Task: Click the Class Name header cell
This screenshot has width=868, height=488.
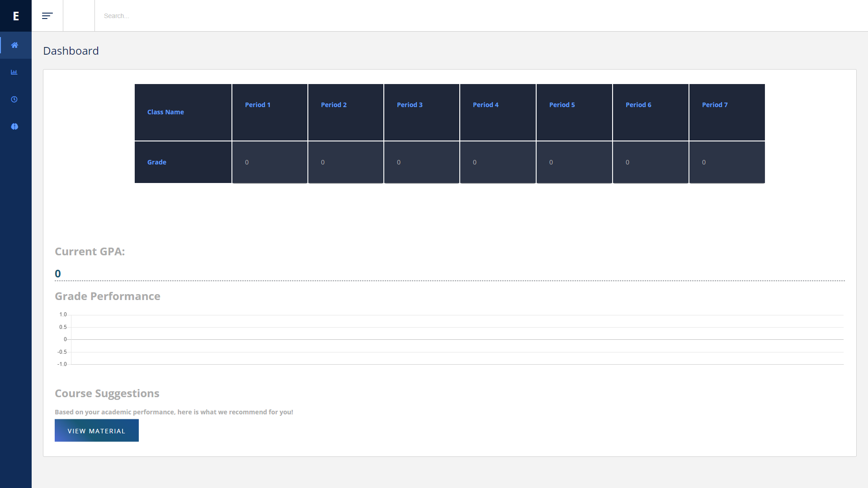Action: 183,112
